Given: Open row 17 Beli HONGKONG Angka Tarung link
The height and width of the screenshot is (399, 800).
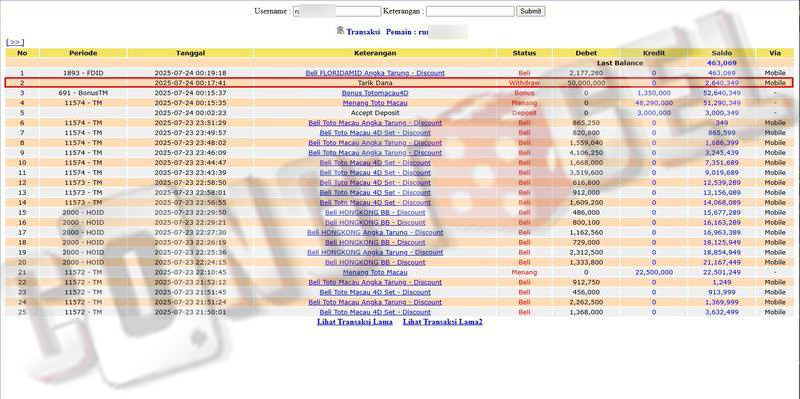Looking at the screenshot, I should coord(375,232).
